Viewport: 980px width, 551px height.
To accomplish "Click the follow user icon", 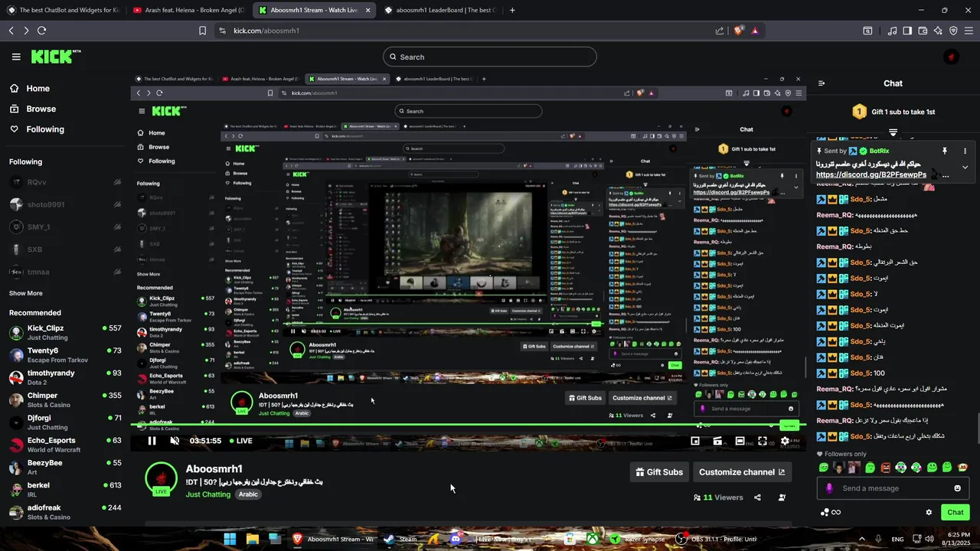I will [782, 497].
